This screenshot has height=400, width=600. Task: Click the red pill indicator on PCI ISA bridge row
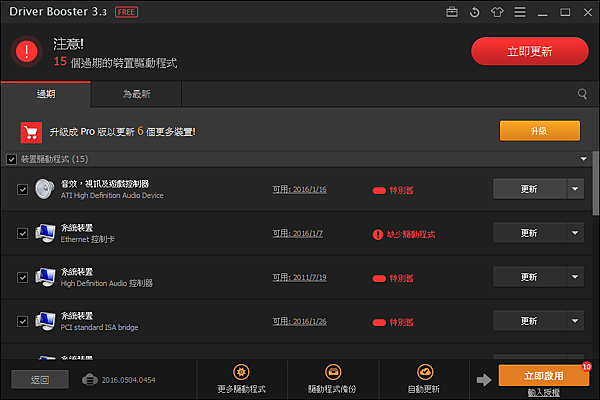coord(379,323)
